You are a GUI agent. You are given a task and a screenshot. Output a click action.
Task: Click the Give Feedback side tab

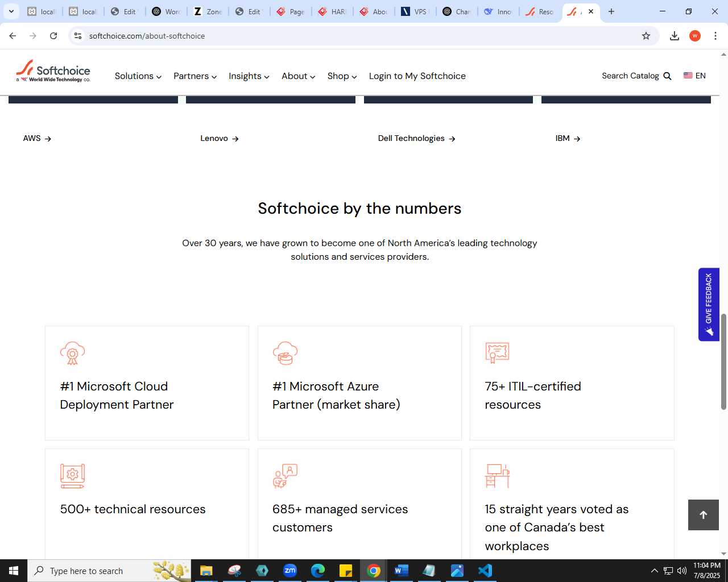709,305
